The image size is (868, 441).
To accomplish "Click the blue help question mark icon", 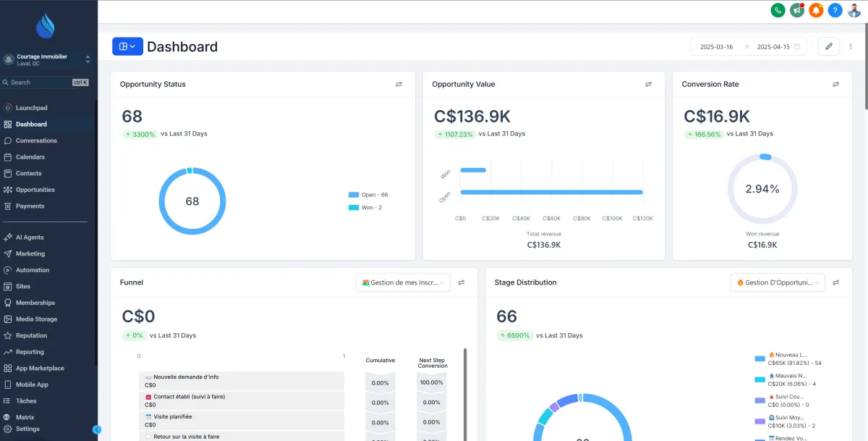I will click(835, 10).
